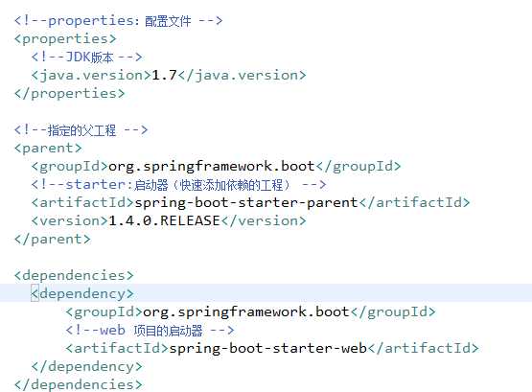Click the opening <dependencies> tag
The image size is (532, 392).
[x=74, y=276]
